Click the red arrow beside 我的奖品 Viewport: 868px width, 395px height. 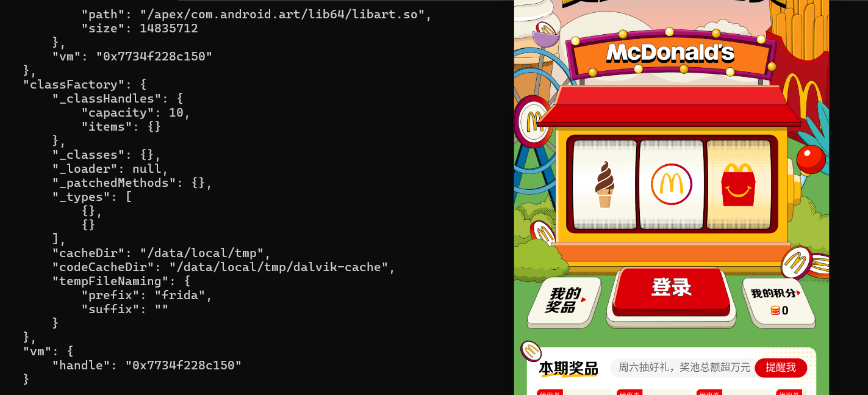[584, 300]
